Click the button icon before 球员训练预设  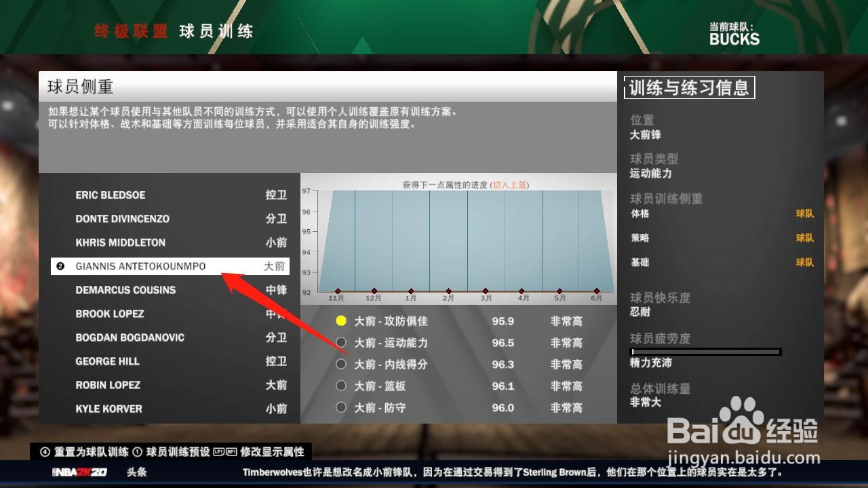[x=137, y=451]
